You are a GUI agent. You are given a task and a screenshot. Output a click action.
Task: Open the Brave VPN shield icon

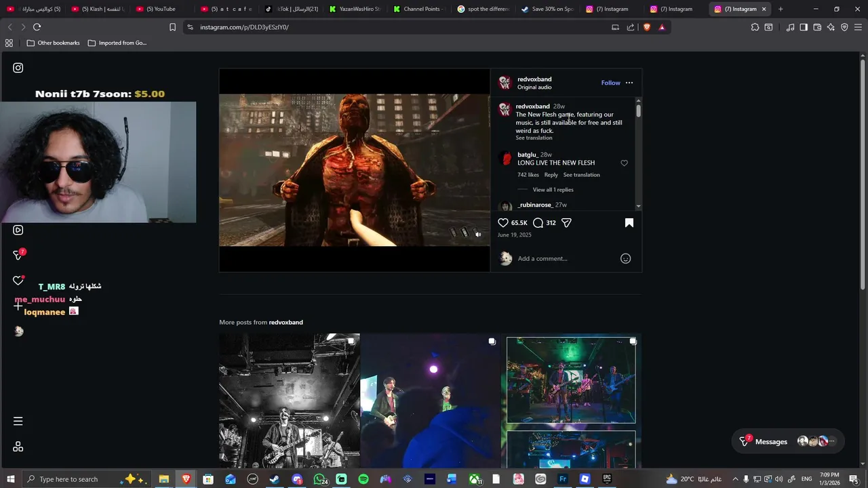844,27
